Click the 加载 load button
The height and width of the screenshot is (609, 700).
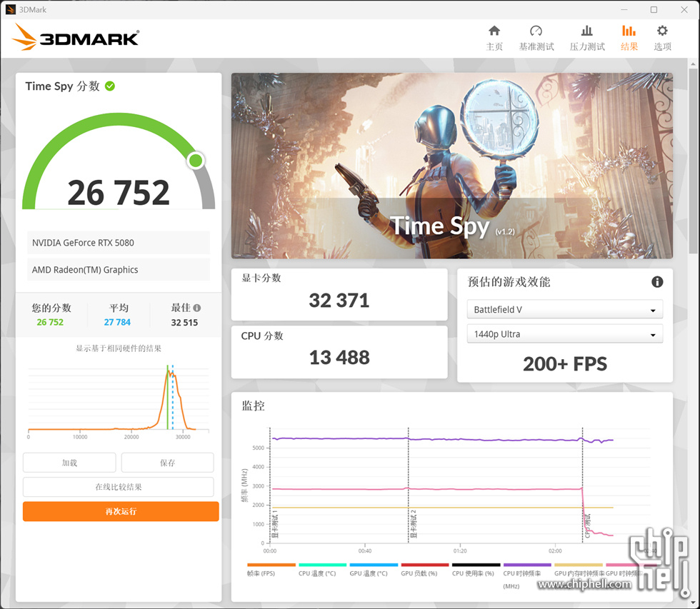pos(69,463)
